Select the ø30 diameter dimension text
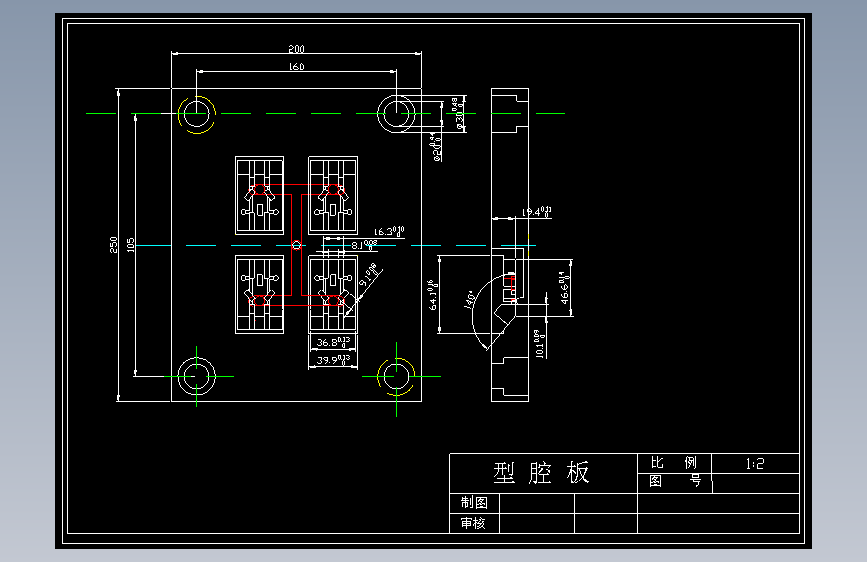This screenshot has height=562, width=867. click(458, 114)
